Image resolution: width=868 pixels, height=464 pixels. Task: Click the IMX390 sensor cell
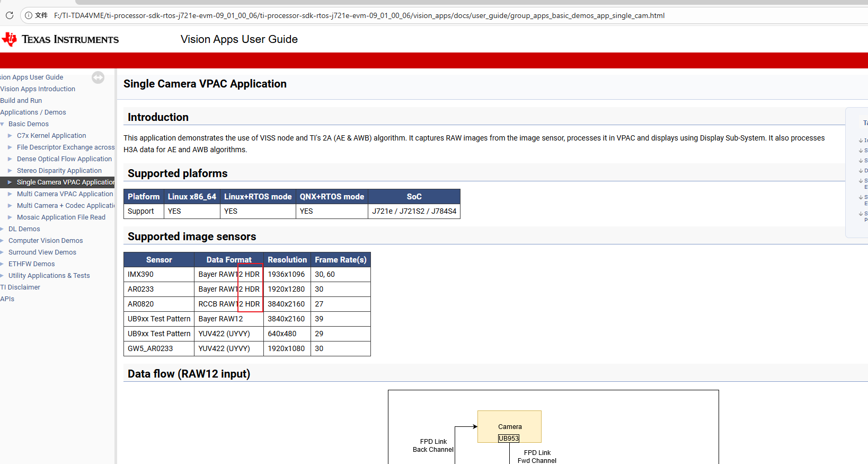coord(159,274)
